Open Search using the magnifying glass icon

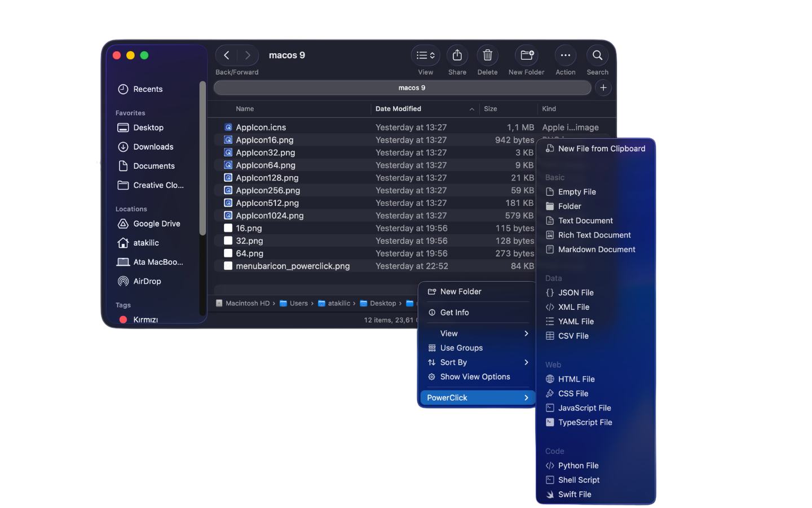click(597, 55)
